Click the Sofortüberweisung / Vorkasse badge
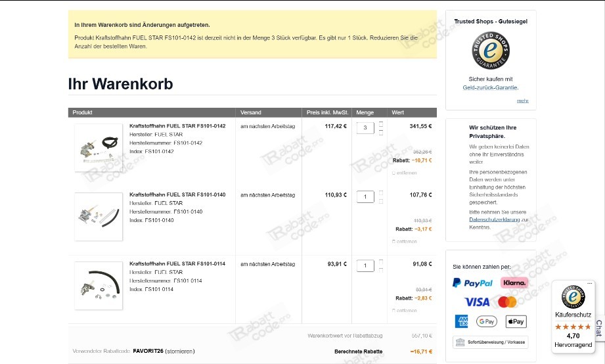Image resolution: width=605 pixels, height=364 pixels. [491, 342]
